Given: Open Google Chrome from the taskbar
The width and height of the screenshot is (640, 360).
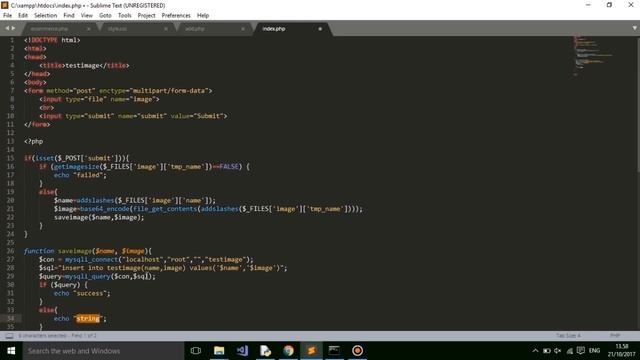Looking at the screenshot, I should click(289, 351).
